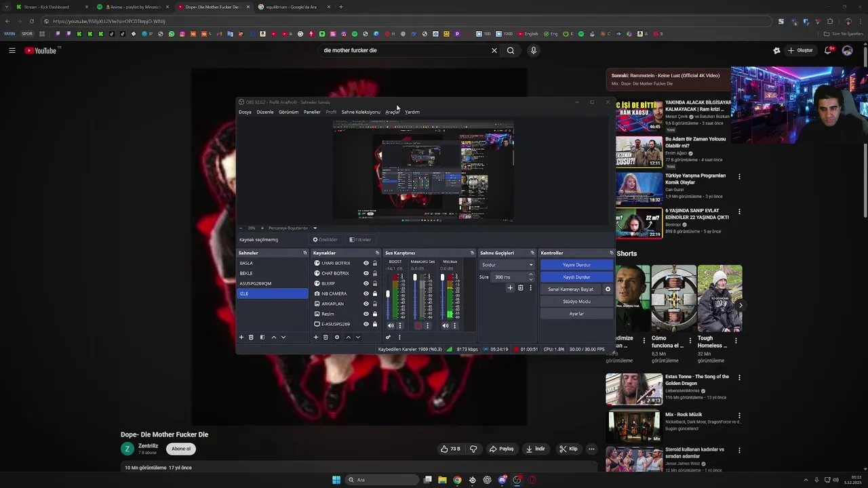
Task: Click YouTube voice search microphone
Action: (534, 50)
